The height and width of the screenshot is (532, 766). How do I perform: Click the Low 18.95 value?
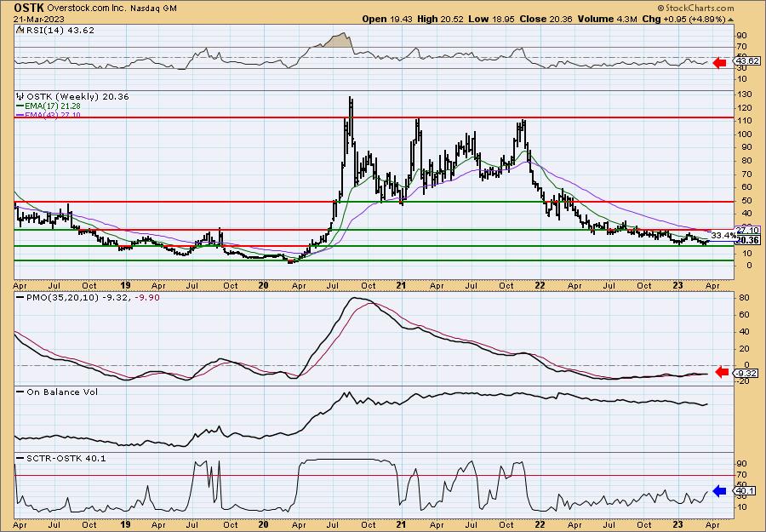tap(491, 19)
